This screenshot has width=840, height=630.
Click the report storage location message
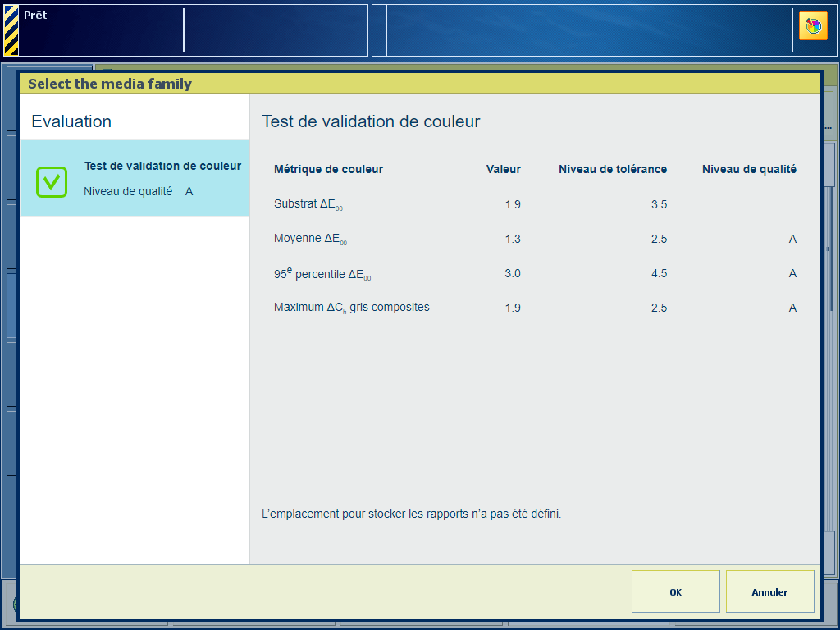point(411,514)
